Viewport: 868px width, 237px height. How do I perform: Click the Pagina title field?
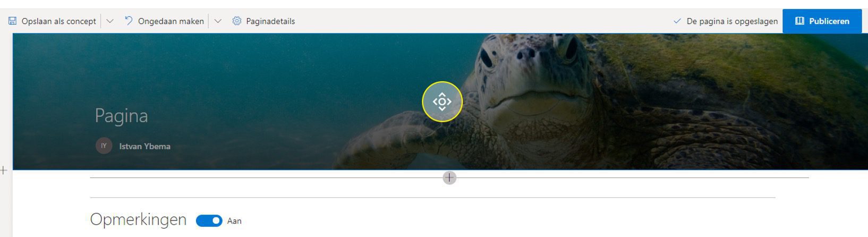pyautogui.click(x=121, y=115)
